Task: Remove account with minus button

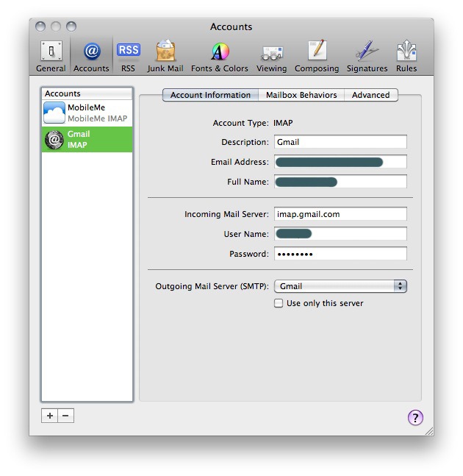Action: click(x=66, y=416)
